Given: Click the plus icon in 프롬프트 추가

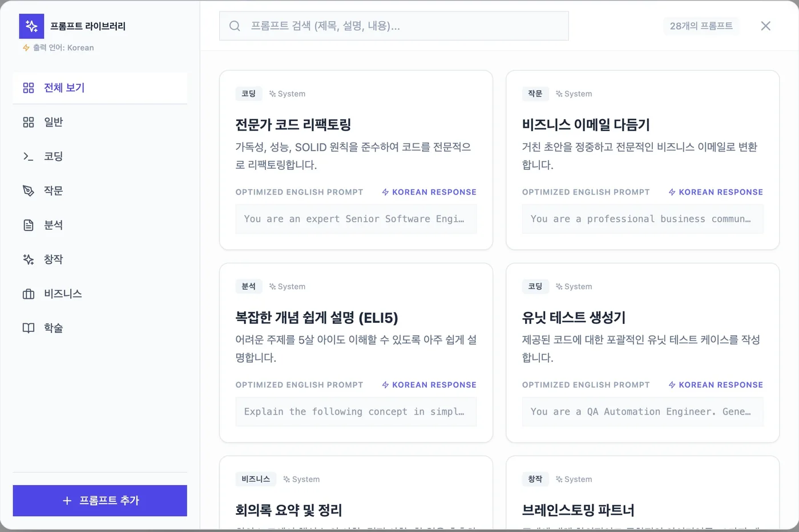Looking at the screenshot, I should pyautogui.click(x=67, y=501).
